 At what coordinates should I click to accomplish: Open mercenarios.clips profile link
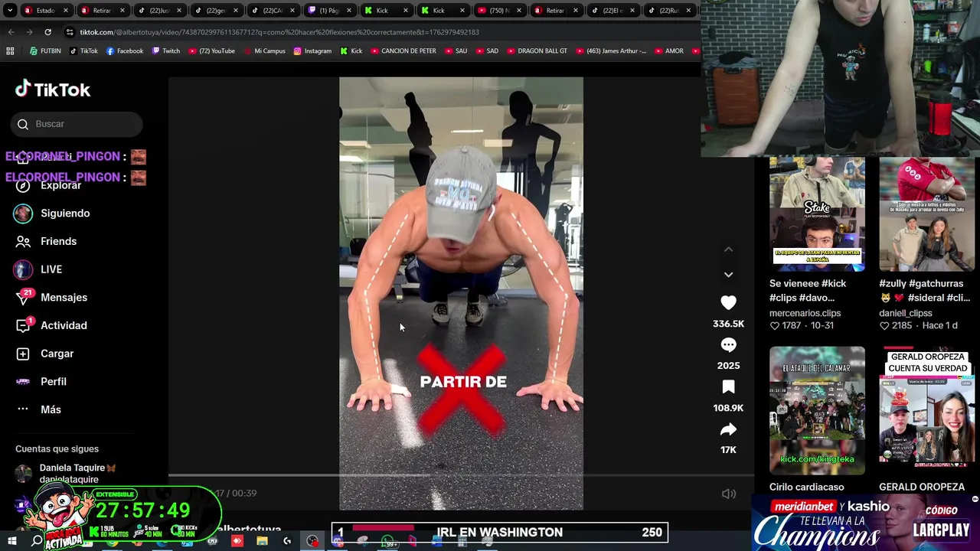coord(805,313)
